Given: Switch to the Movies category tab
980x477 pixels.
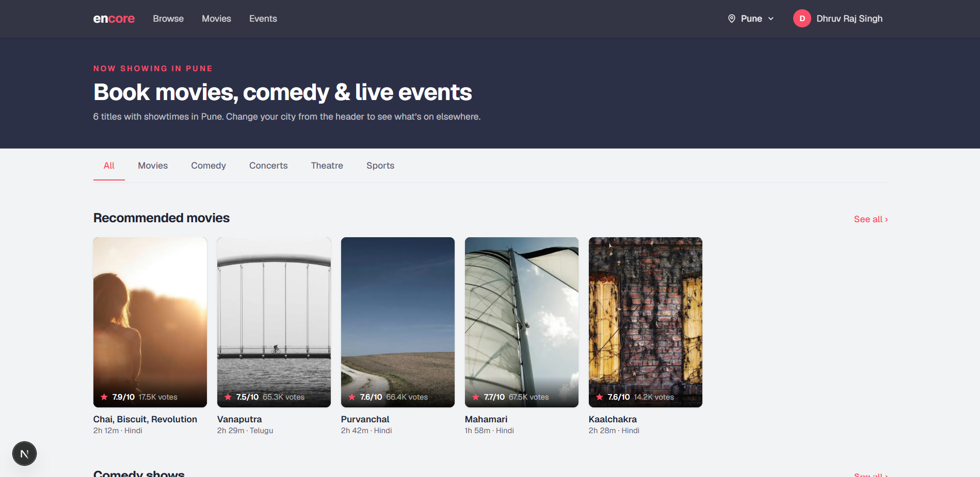Looking at the screenshot, I should (153, 166).
